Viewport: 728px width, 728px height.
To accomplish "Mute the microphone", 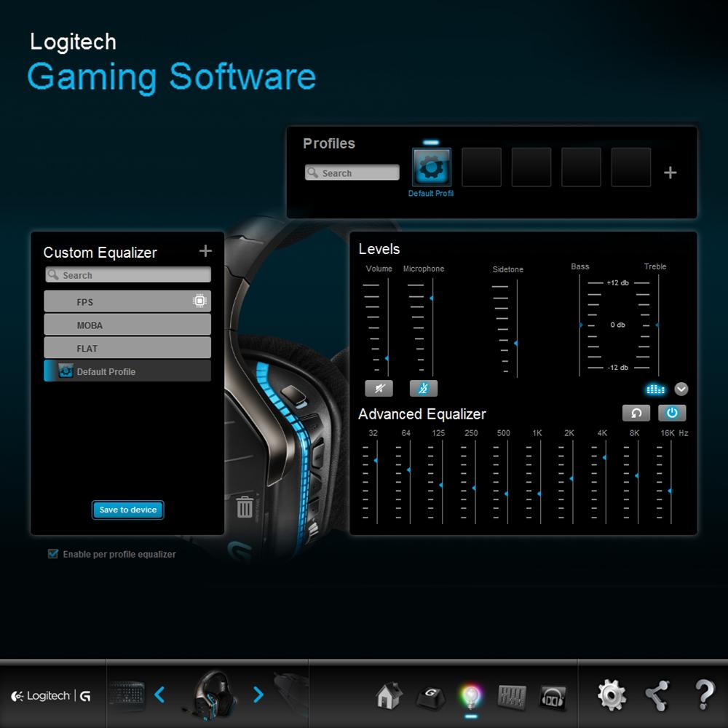I will (423, 389).
